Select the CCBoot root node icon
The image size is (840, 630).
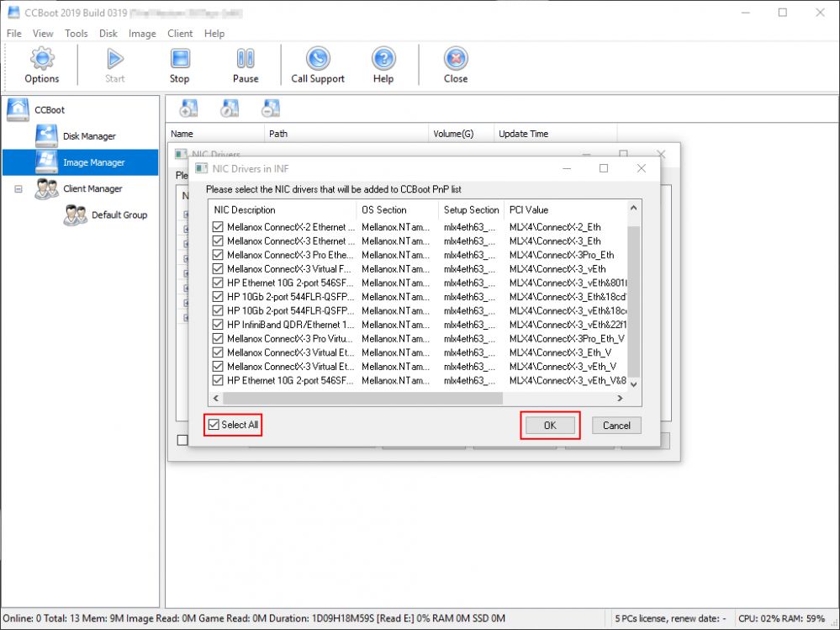18,110
